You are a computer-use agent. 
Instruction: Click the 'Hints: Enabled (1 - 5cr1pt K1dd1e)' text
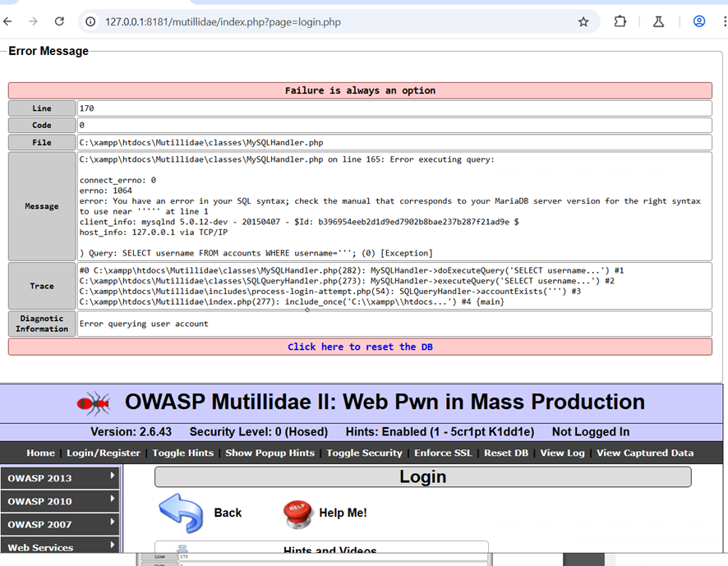pyautogui.click(x=440, y=432)
